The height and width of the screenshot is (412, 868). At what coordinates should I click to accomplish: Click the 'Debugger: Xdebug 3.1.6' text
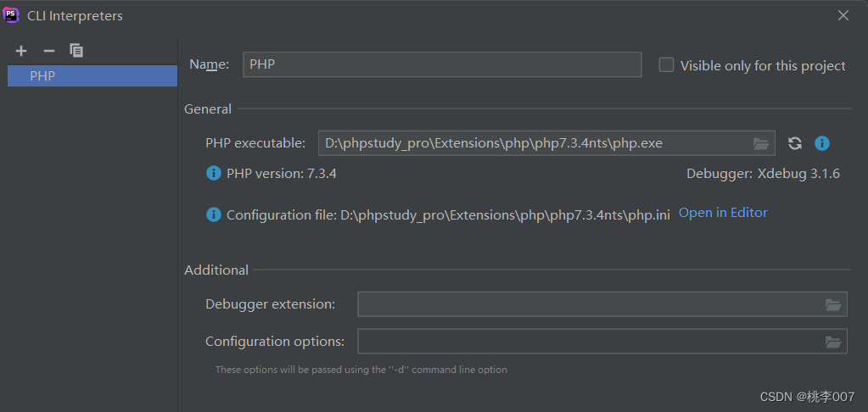click(763, 174)
